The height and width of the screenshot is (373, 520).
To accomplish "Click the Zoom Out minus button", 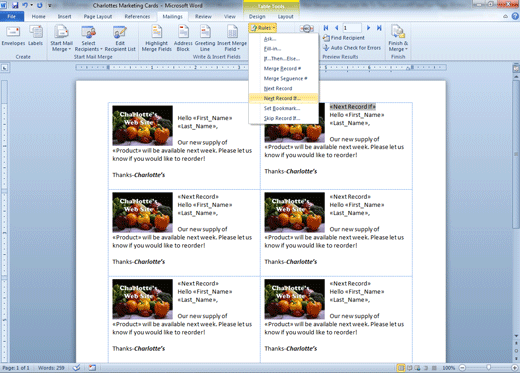I will (462, 368).
